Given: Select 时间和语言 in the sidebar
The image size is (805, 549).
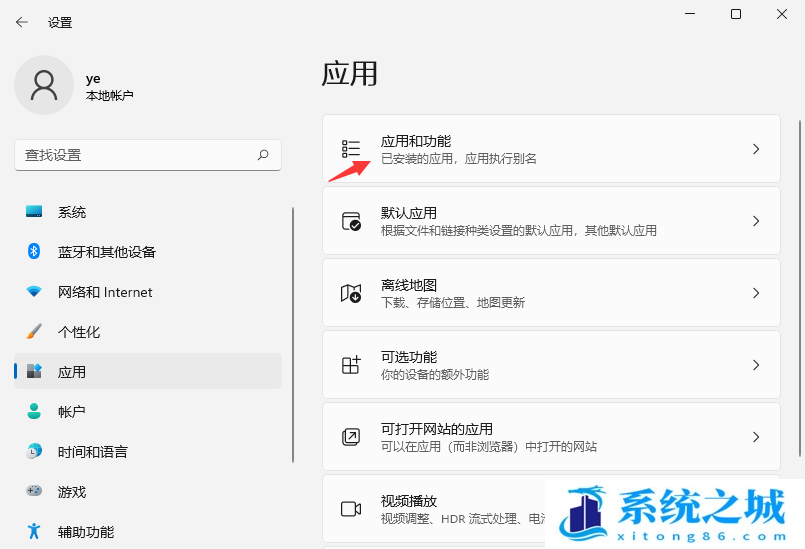Looking at the screenshot, I should pyautogui.click(x=148, y=451).
